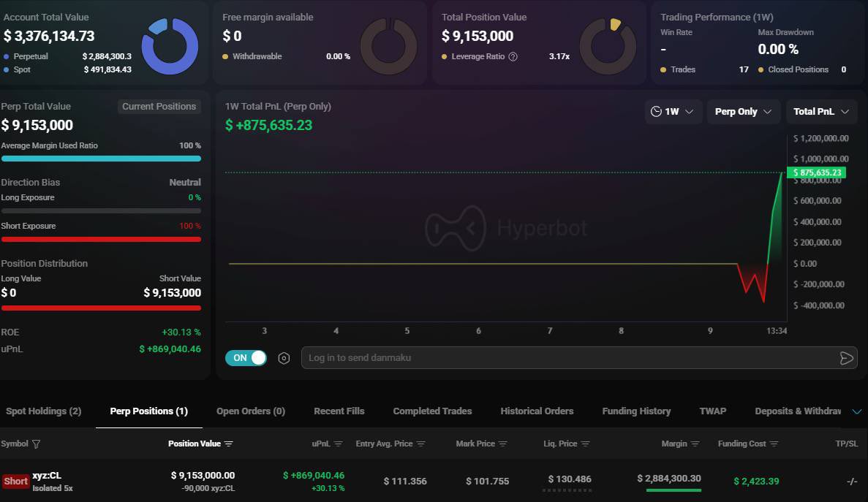Click the $2,423.39 funding cost cell
This screenshot has width=868, height=502.
pyautogui.click(x=756, y=482)
